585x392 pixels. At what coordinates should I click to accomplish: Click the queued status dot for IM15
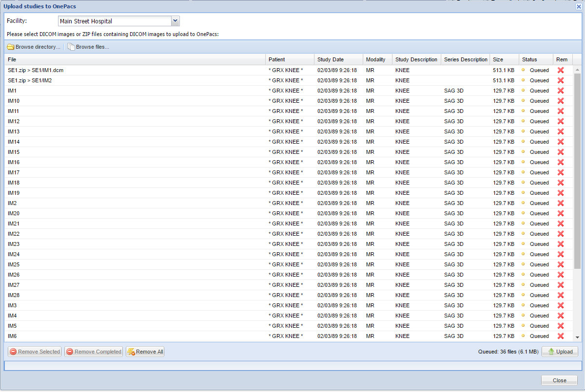524,152
